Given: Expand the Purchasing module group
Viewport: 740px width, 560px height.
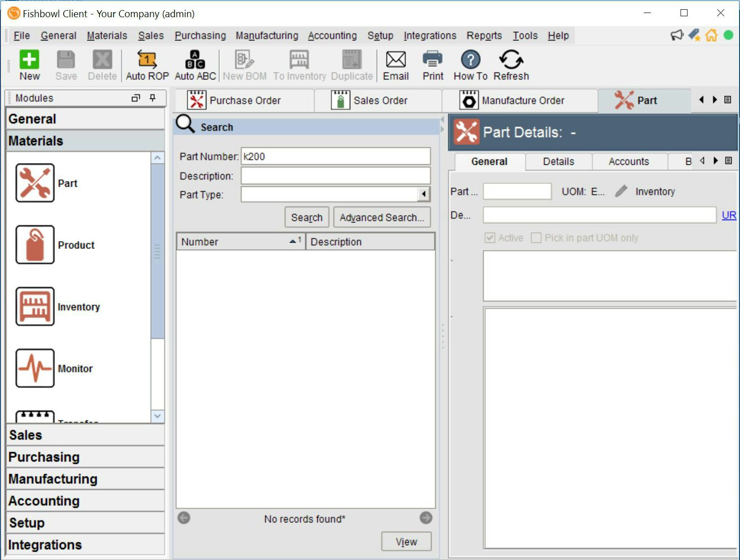Looking at the screenshot, I should pyautogui.click(x=85, y=457).
